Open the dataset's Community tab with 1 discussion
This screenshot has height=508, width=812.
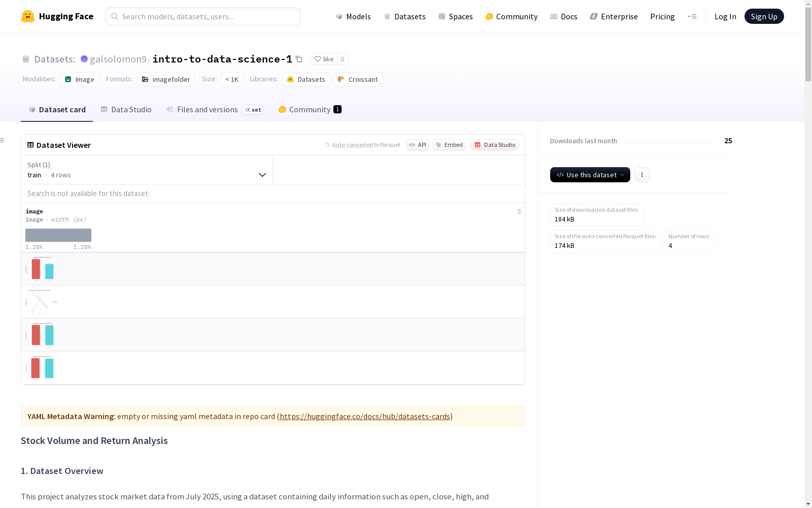(310, 110)
